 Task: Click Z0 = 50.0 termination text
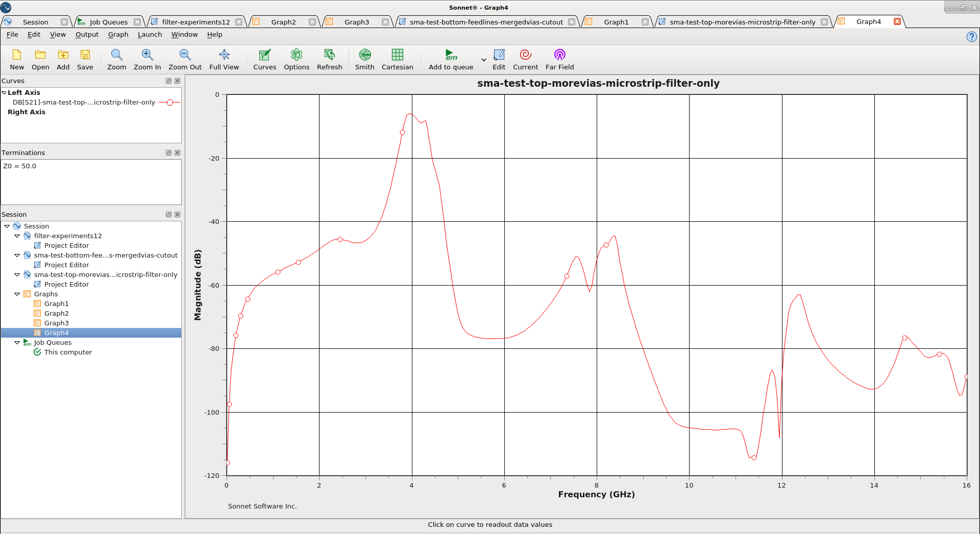tap(19, 166)
